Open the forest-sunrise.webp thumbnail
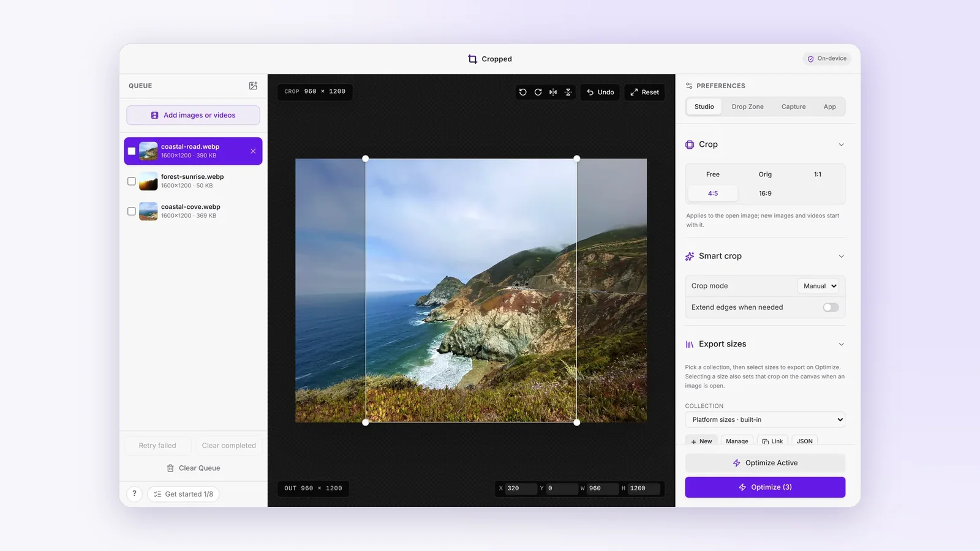This screenshot has height=551, width=980. [x=148, y=181]
